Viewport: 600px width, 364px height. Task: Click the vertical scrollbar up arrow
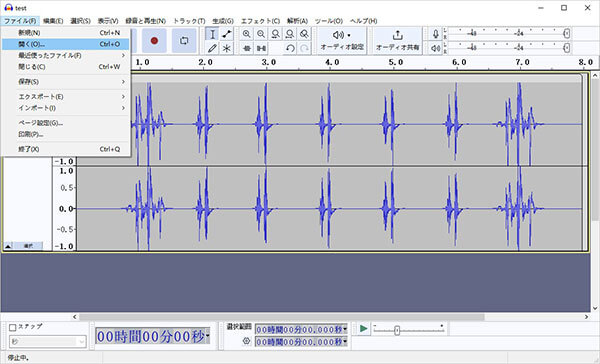595,75
